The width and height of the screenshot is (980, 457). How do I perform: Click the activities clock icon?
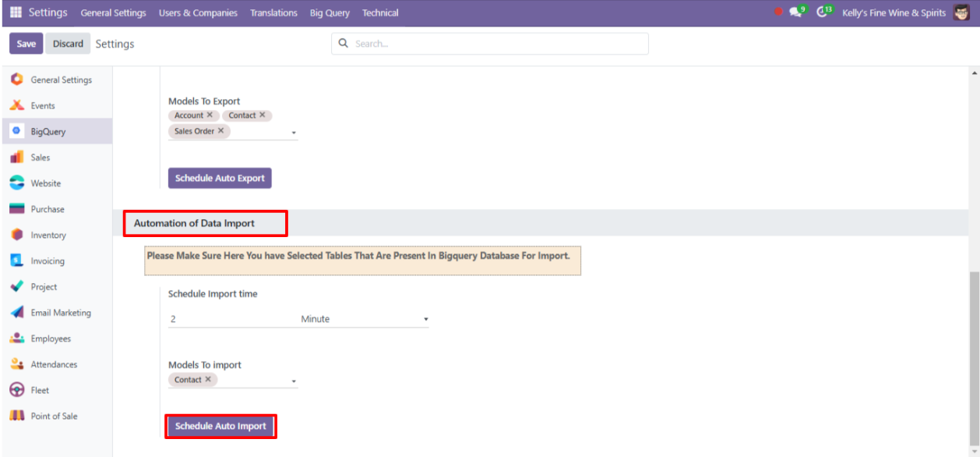[x=821, y=12]
